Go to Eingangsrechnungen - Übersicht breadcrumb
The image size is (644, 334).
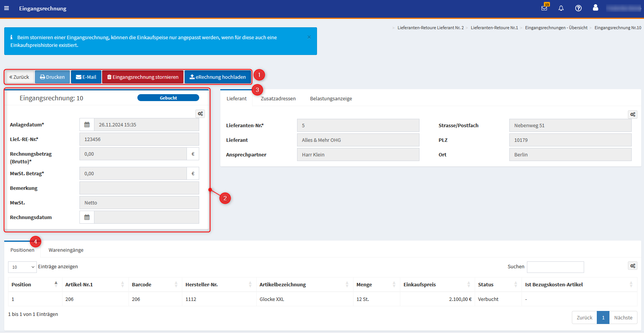point(556,28)
